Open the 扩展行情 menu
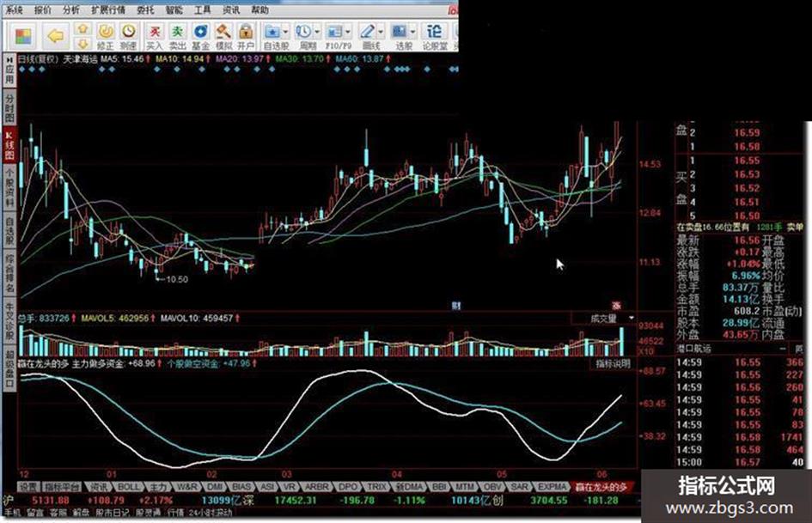Viewport: 812px width, 523px height. click(107, 9)
